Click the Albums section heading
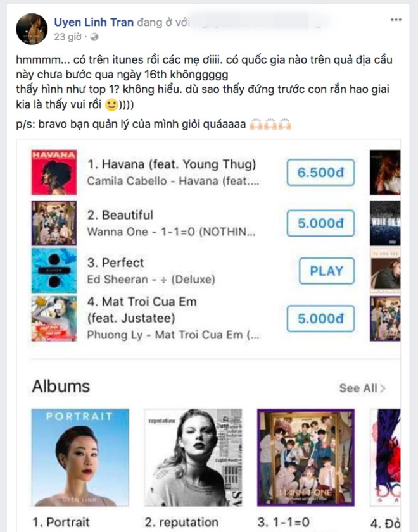This screenshot has height=532, width=418. [x=61, y=386]
